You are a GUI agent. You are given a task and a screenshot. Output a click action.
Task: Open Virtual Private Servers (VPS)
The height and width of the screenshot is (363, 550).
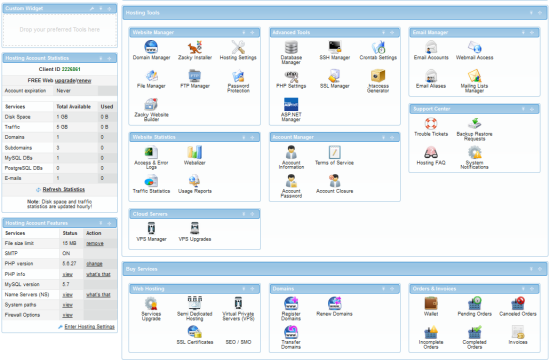pos(238,309)
